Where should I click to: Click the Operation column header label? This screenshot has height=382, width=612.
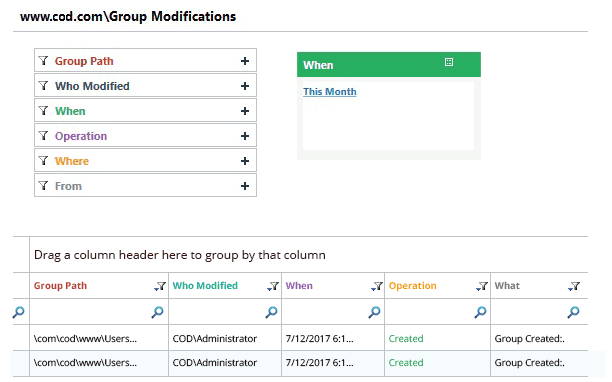click(413, 286)
